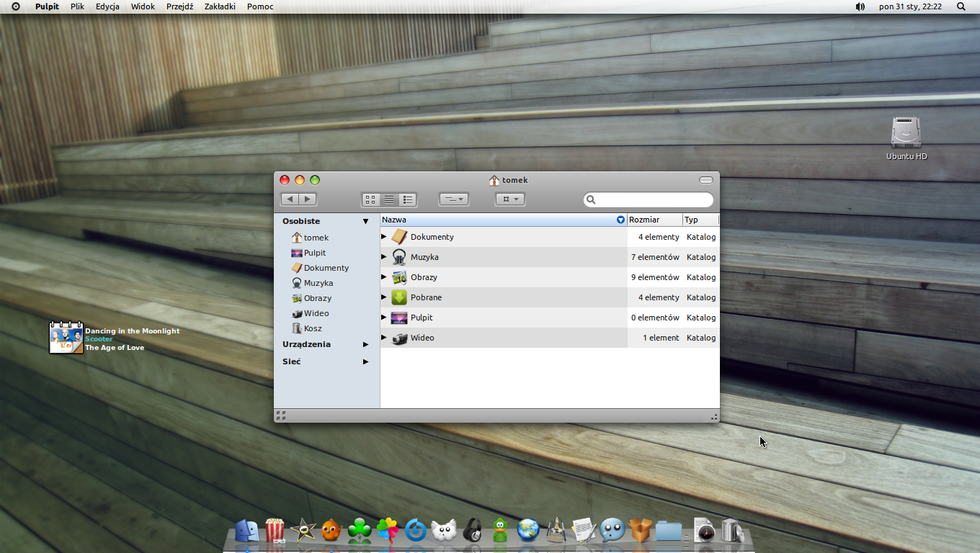Open the headphones music app in the dock
Screen dimensions: 980x553
pos(472,530)
